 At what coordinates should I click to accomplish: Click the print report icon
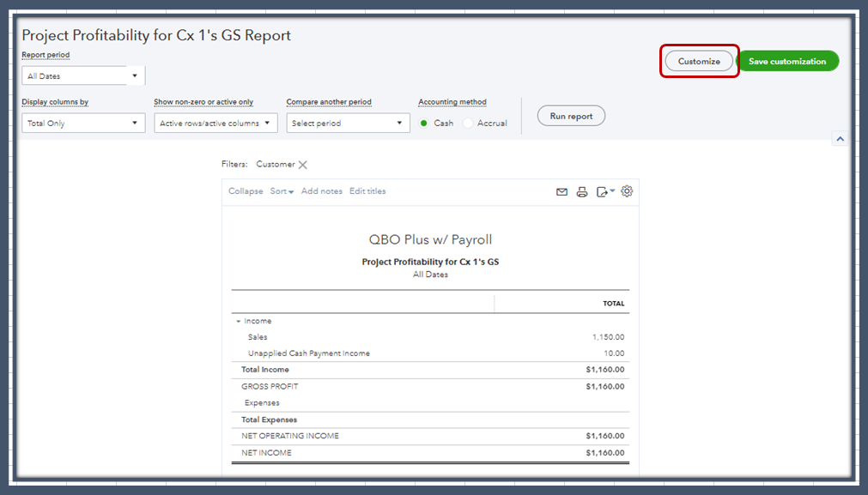(x=582, y=190)
